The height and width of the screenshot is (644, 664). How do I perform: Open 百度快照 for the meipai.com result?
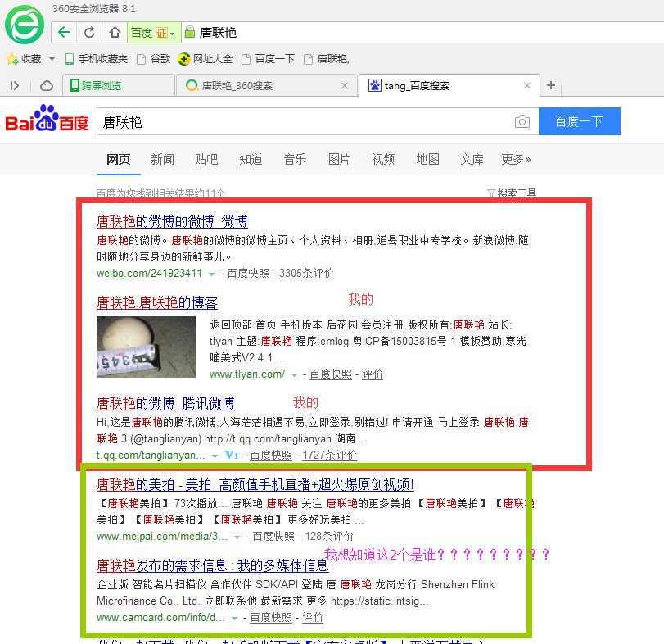(x=273, y=537)
